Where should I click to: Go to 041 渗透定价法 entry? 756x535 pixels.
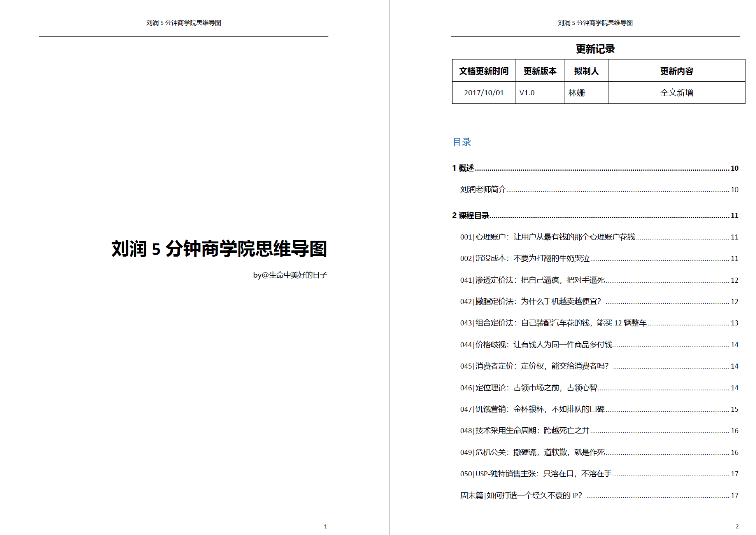point(532,280)
